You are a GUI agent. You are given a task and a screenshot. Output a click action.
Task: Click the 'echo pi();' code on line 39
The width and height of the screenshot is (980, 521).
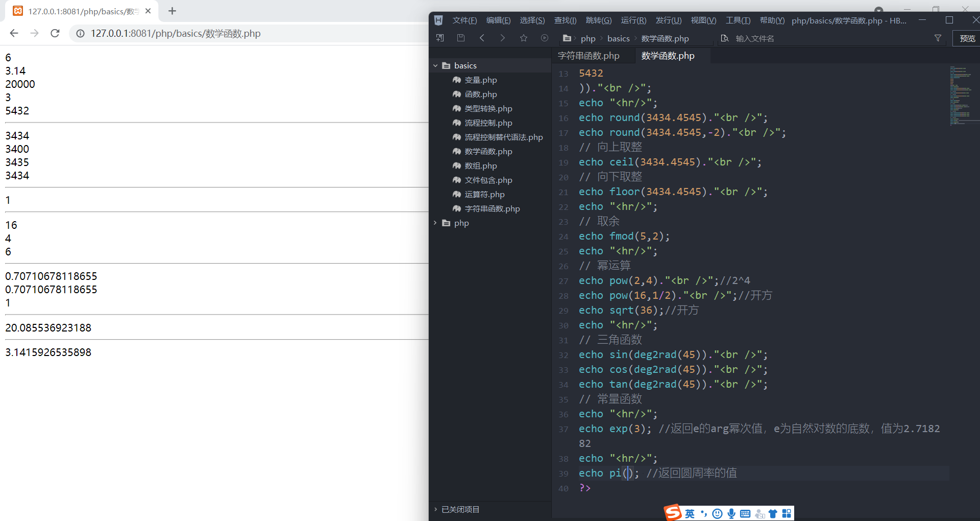[608, 473]
